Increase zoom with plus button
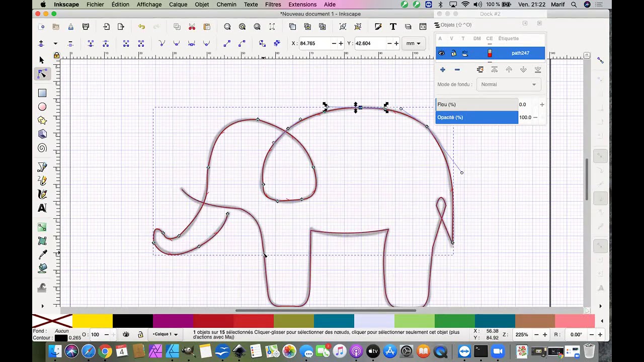Screen dimensions: 644x362 [545, 334]
